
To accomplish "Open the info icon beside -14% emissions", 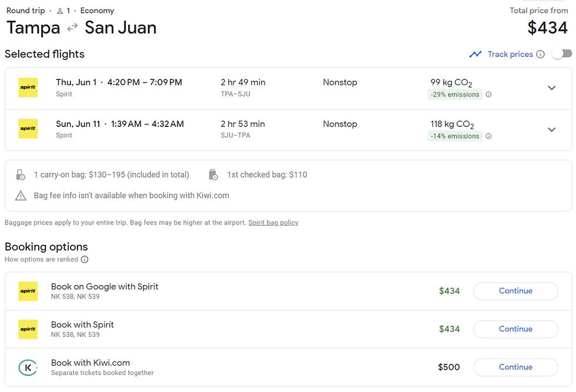I will [488, 136].
